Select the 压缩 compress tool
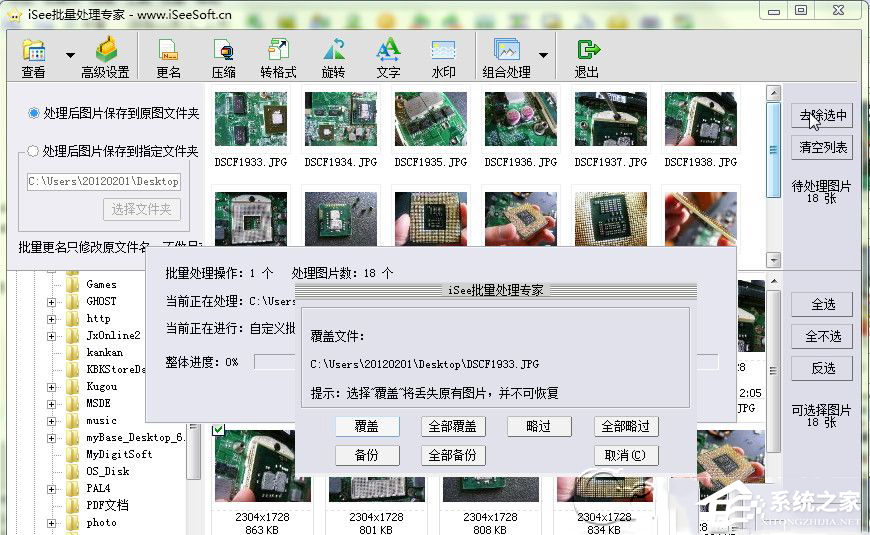 [224, 59]
